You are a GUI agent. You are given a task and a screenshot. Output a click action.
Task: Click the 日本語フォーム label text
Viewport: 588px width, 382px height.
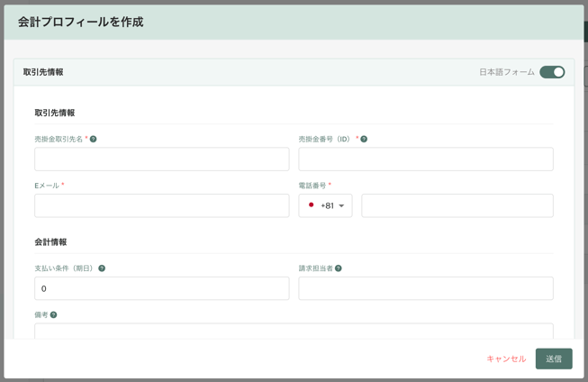[x=506, y=72]
